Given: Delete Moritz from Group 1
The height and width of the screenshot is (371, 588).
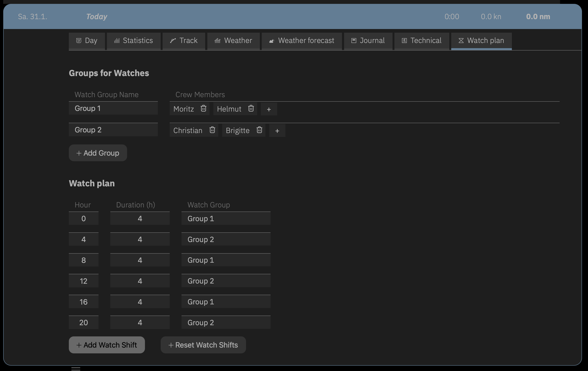Looking at the screenshot, I should [x=203, y=108].
